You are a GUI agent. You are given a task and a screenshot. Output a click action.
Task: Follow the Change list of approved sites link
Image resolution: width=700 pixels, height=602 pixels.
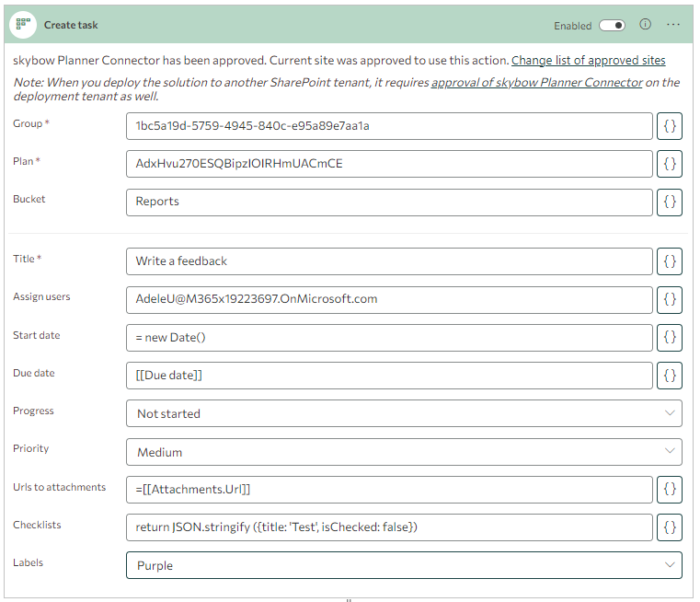(588, 60)
